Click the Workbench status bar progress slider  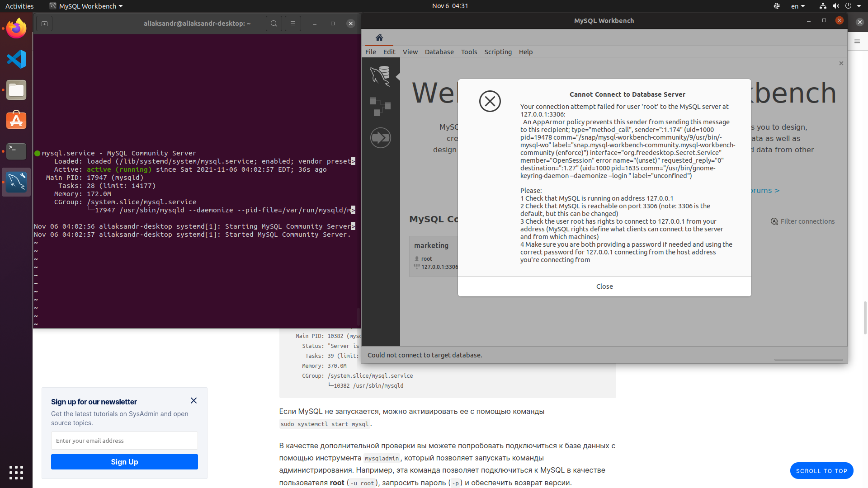click(x=808, y=360)
